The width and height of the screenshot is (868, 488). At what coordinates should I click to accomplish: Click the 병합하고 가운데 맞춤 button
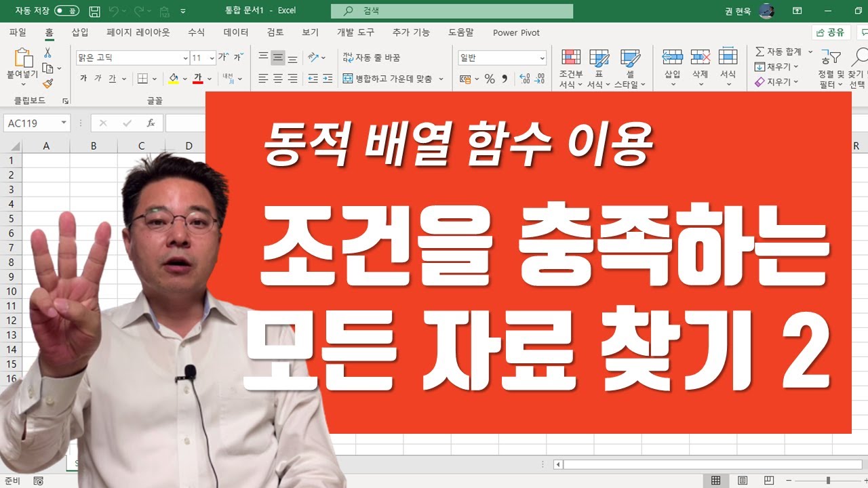tap(387, 79)
